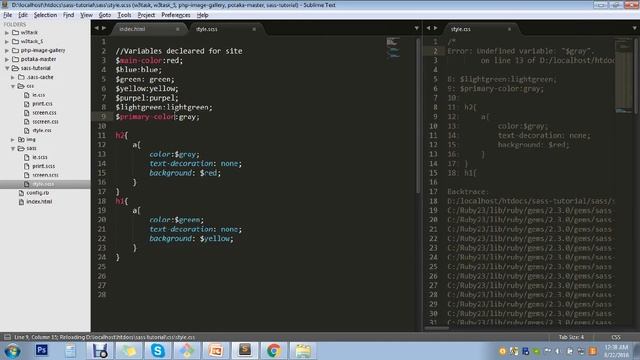The image size is (640, 360).
Task: Expand the .sass-cache folder
Action: coord(13,77)
